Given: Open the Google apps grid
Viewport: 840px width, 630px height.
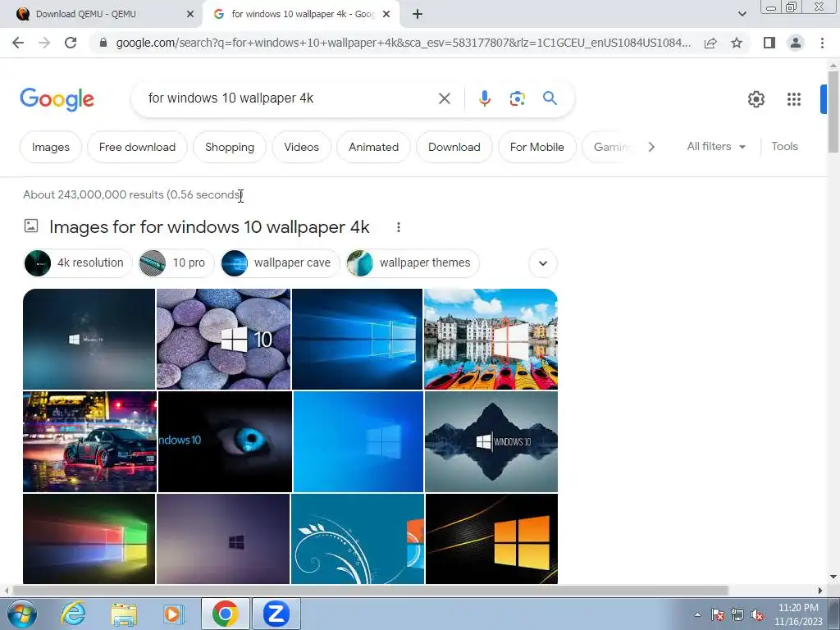Looking at the screenshot, I should 794,99.
